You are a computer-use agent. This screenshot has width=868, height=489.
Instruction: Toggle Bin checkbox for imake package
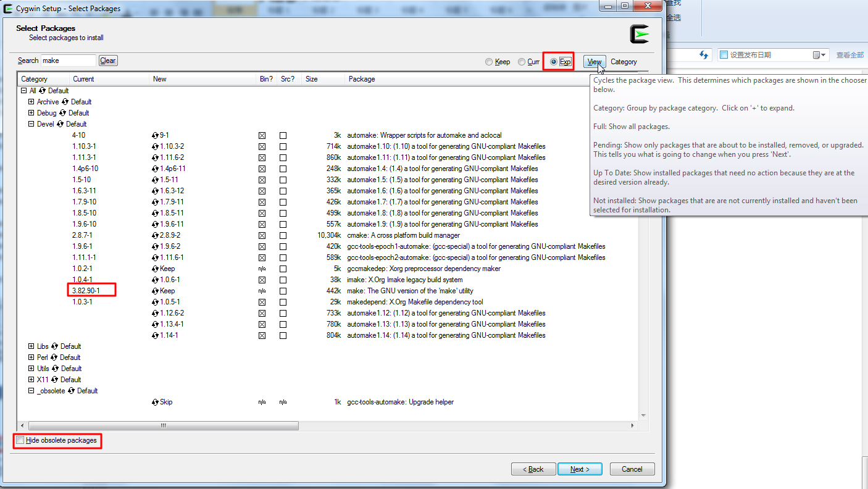click(x=262, y=280)
